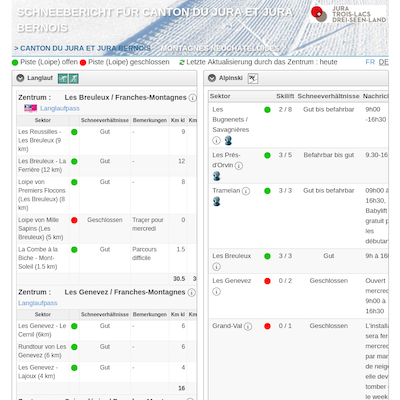Viewport: 400px width, 400px height.
Task: Select Canton du Jura et Jura Bernois tab
Action: [x=82, y=48]
